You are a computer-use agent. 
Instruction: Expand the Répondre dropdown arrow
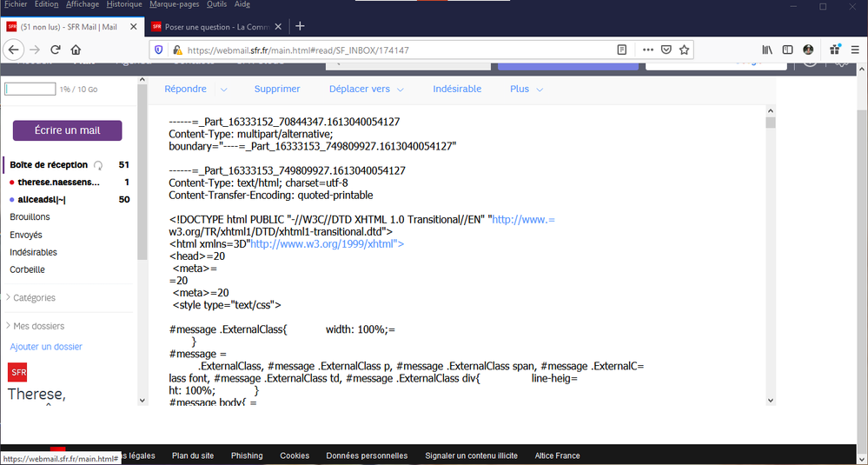[x=223, y=90]
